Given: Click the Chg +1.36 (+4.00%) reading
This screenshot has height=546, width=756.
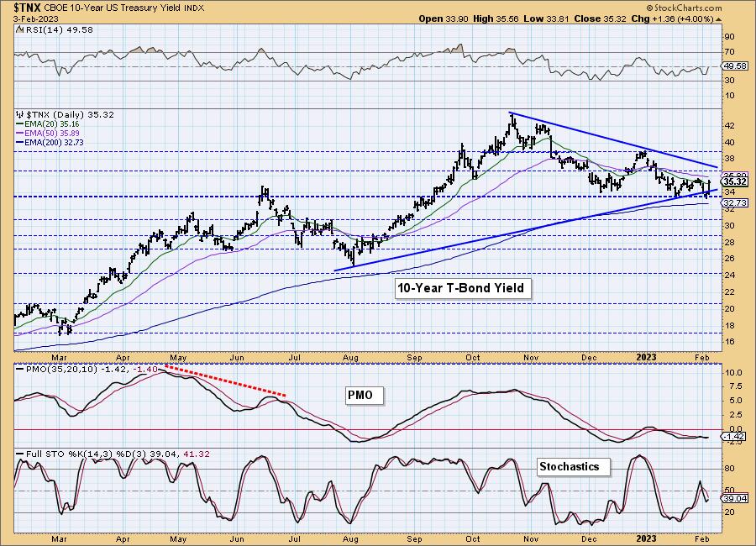Looking at the screenshot, I should 672,18.
